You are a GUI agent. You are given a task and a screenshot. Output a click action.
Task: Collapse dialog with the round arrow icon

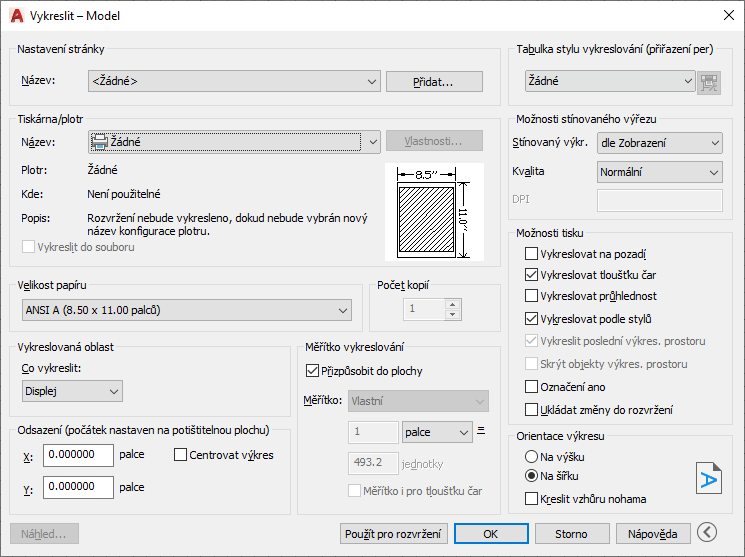point(707,532)
